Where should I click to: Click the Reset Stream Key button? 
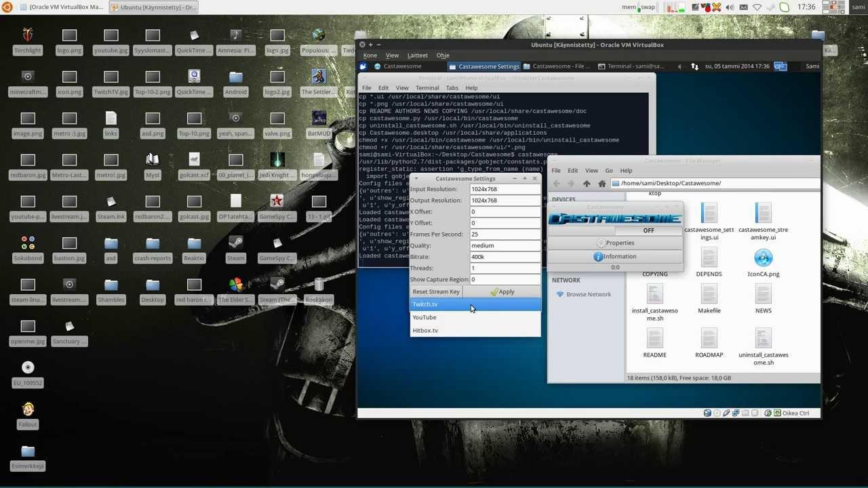436,292
